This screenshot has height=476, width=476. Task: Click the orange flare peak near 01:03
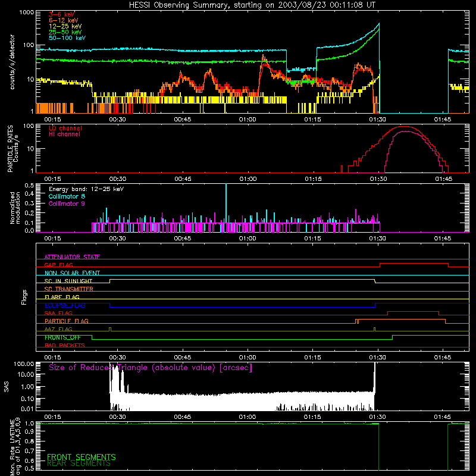263,56
